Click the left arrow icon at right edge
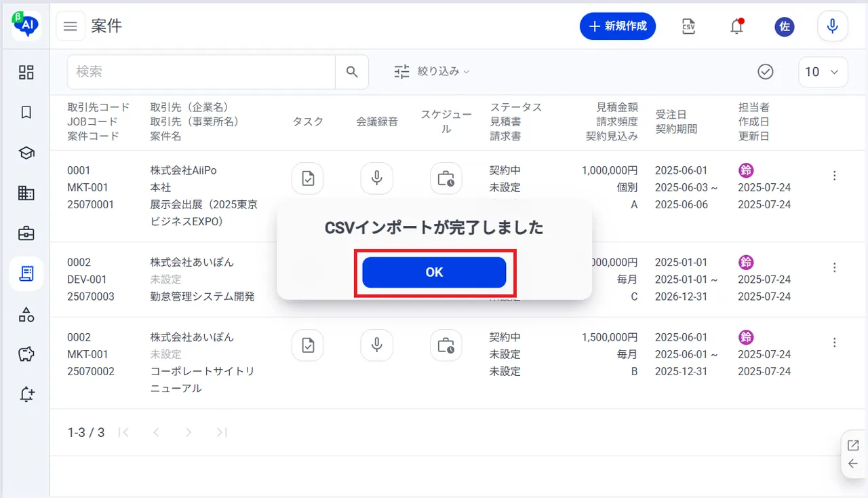The height and width of the screenshot is (498, 868). click(853, 464)
